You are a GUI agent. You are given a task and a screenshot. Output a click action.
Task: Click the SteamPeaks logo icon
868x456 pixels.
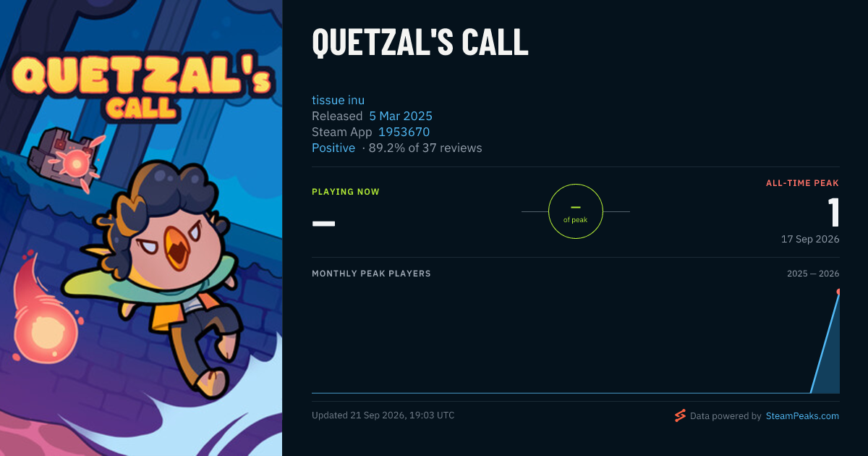click(x=680, y=415)
